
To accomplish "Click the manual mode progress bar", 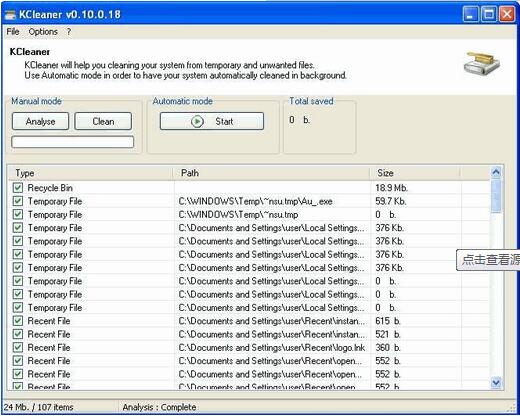I will click(73, 142).
